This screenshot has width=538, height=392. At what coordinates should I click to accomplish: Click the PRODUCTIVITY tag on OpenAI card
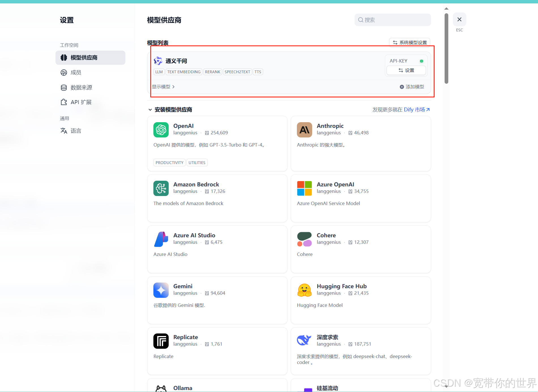169,163
